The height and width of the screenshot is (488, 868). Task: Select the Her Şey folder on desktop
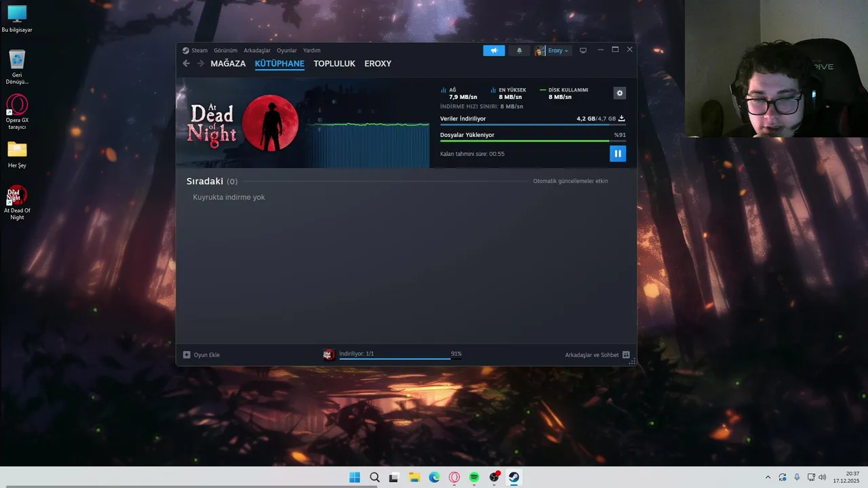tap(17, 154)
